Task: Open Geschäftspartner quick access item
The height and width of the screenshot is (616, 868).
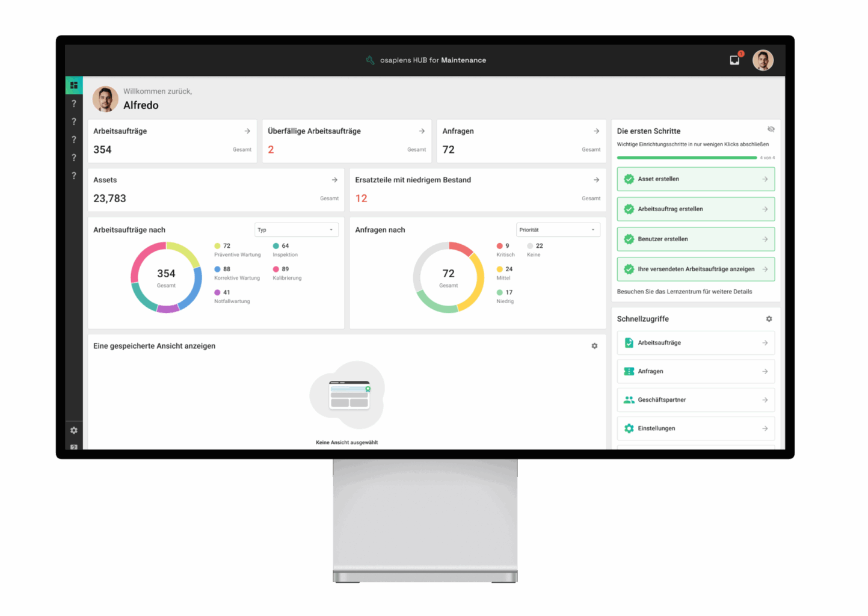Action: click(695, 400)
